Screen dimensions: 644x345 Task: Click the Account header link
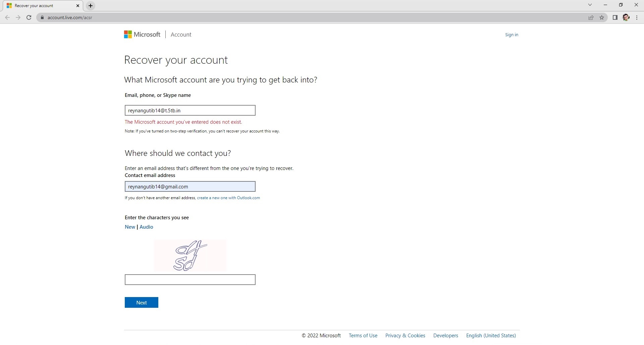pos(181,35)
